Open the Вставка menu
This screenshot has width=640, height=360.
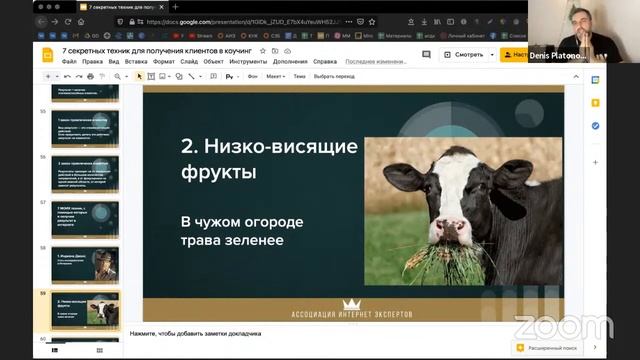click(x=136, y=62)
